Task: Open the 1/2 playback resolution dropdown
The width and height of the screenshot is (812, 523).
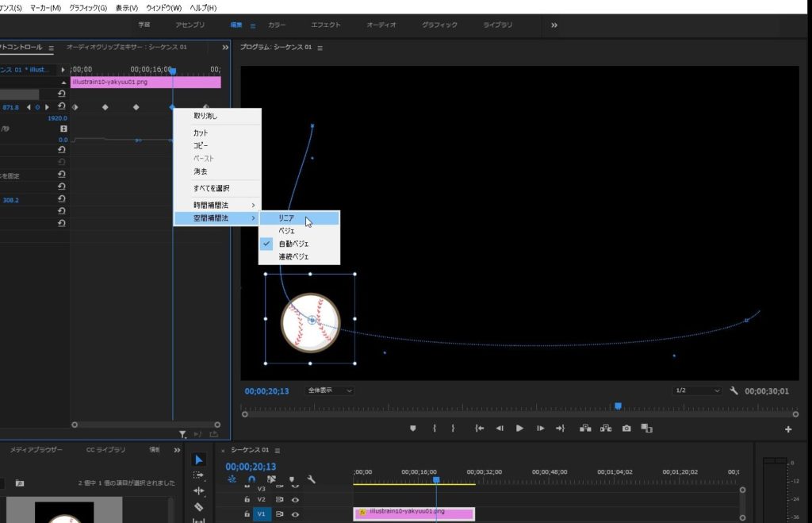Action: (697, 391)
